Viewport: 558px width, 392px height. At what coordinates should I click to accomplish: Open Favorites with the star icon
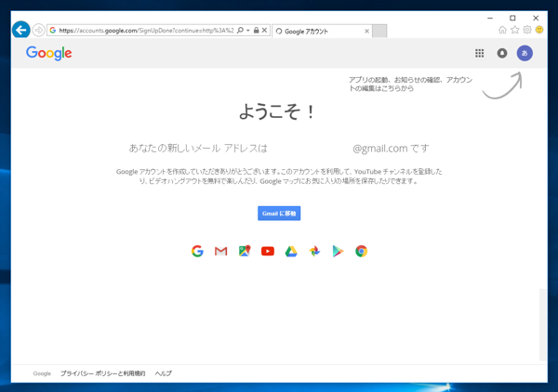pyautogui.click(x=515, y=30)
